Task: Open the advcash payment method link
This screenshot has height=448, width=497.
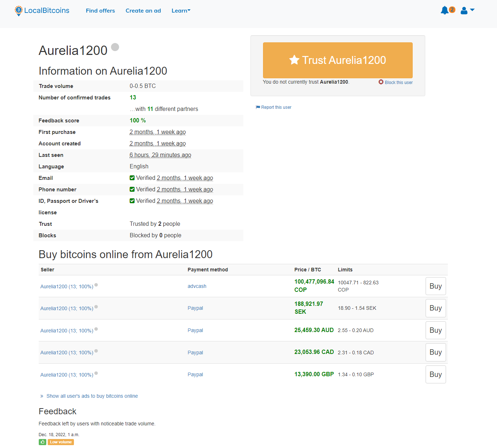Action: tap(197, 286)
